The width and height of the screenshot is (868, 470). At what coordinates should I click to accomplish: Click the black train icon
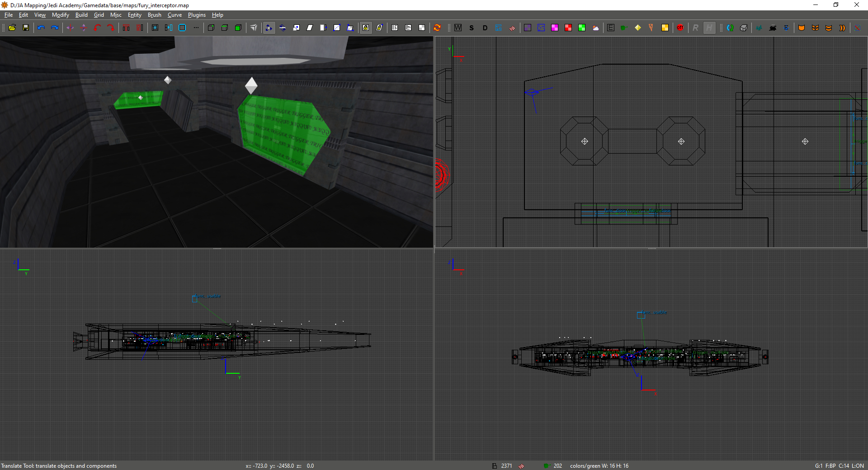(773, 28)
